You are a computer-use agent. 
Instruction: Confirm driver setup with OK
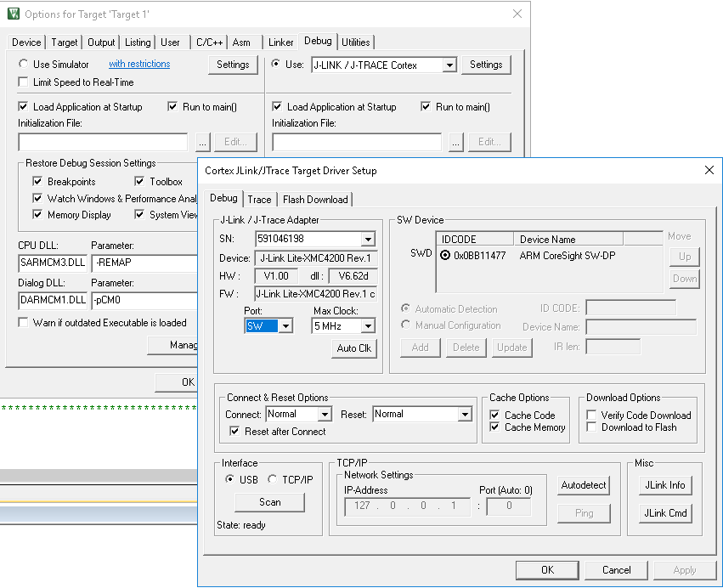click(x=547, y=570)
